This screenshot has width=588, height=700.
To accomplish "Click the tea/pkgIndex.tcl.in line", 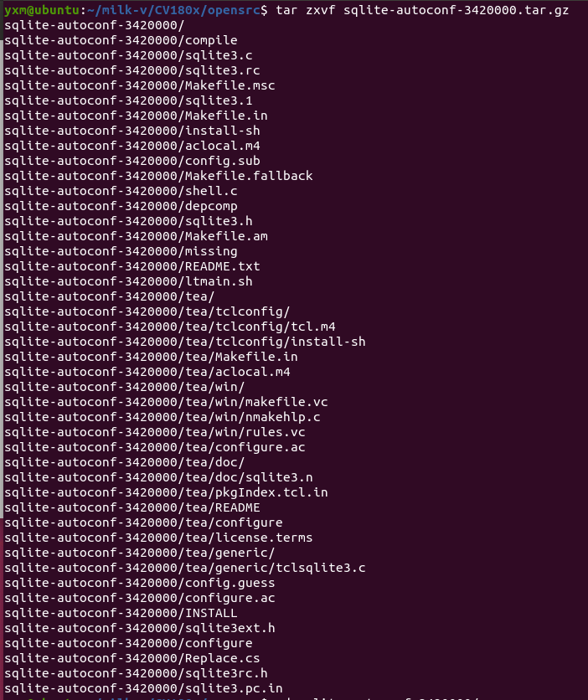I will [x=166, y=493].
